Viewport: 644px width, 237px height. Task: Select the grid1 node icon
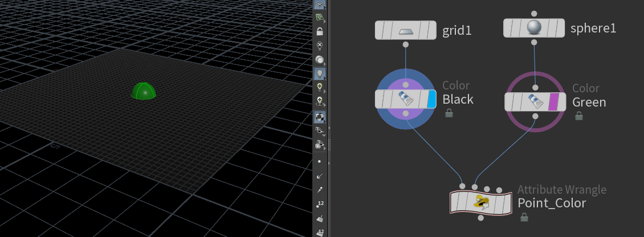[405, 31]
